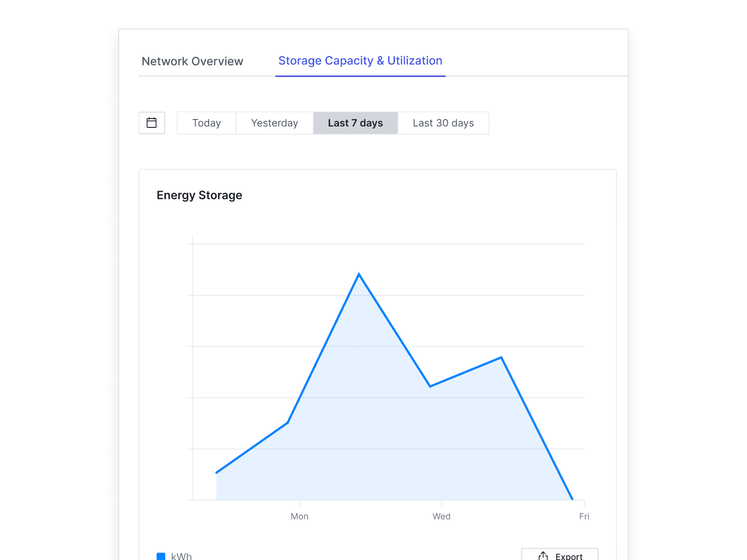Click the kWh legend label text
The height and width of the screenshot is (560, 747).
coord(182,556)
